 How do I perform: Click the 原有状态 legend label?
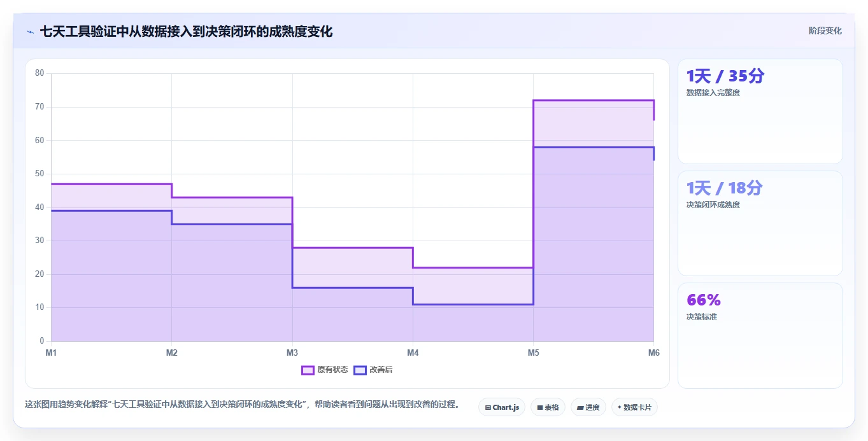tap(332, 370)
